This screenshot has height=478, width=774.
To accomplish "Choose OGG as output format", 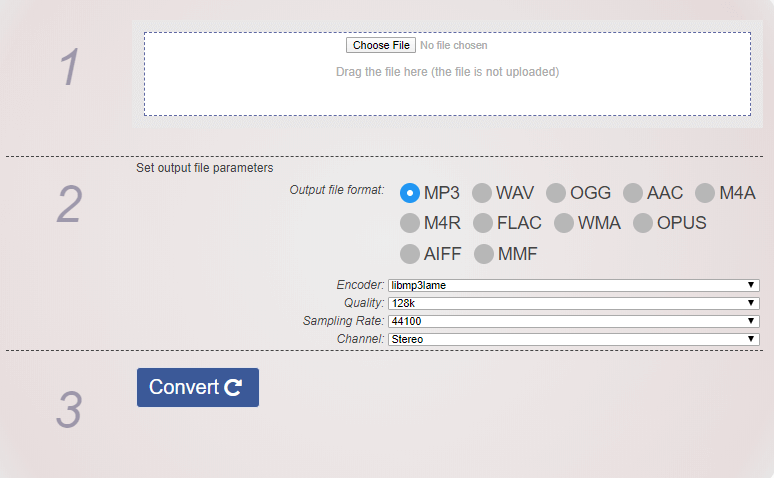I will [556, 193].
